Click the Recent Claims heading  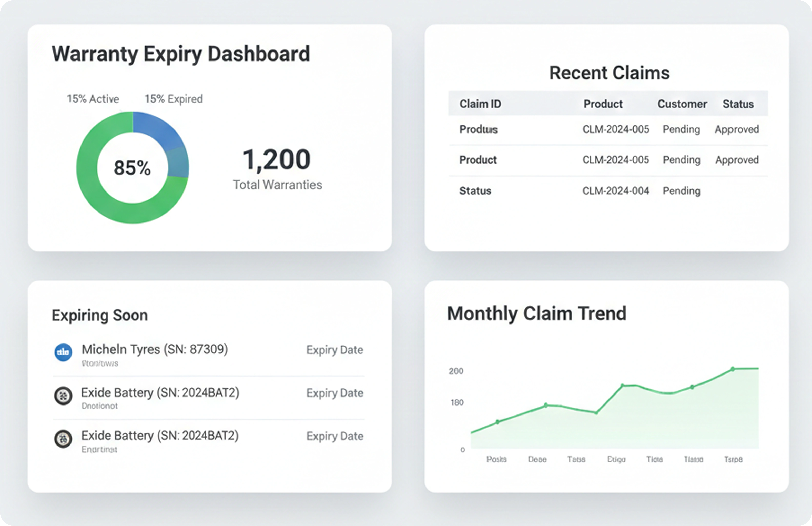pos(609,73)
